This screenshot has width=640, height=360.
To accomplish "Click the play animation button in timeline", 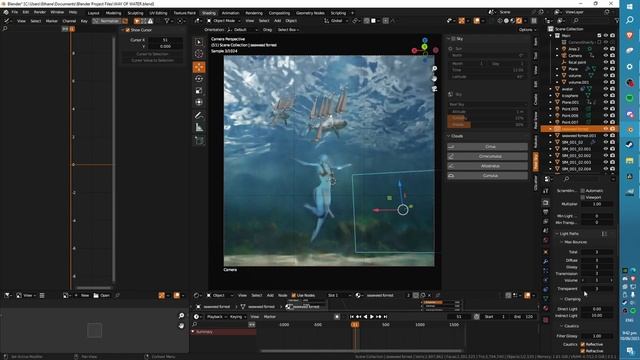I will (372, 317).
